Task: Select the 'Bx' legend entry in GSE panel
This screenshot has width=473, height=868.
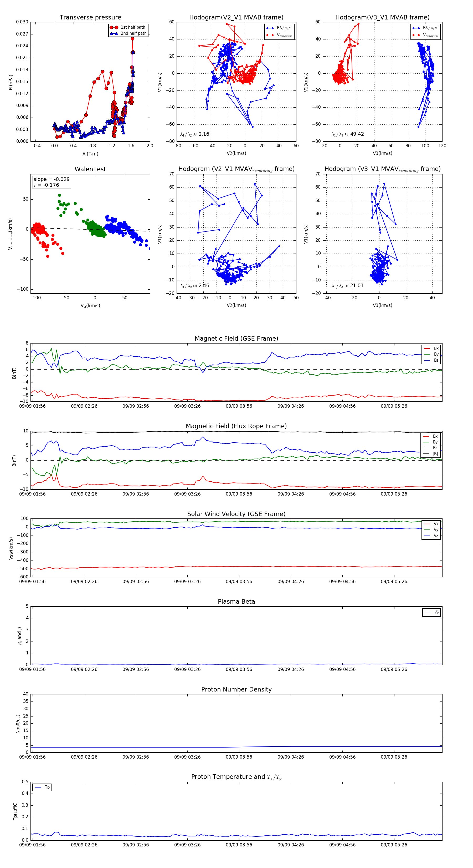Action: (431, 349)
